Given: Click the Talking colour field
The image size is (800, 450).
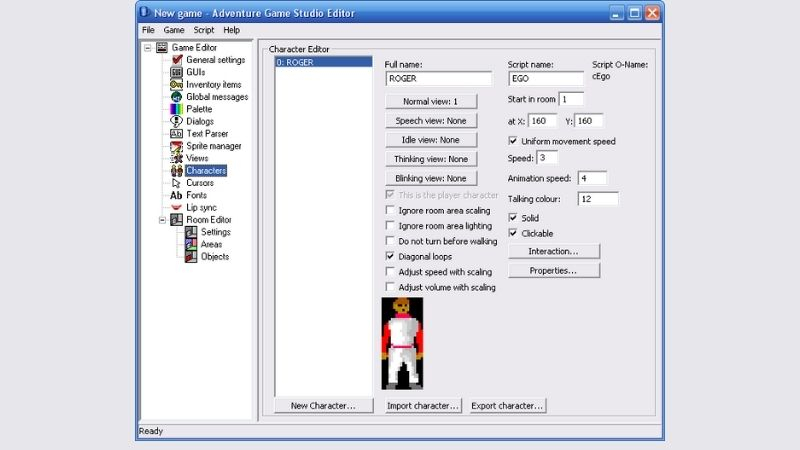Looking at the screenshot, I should pyautogui.click(x=598, y=199).
